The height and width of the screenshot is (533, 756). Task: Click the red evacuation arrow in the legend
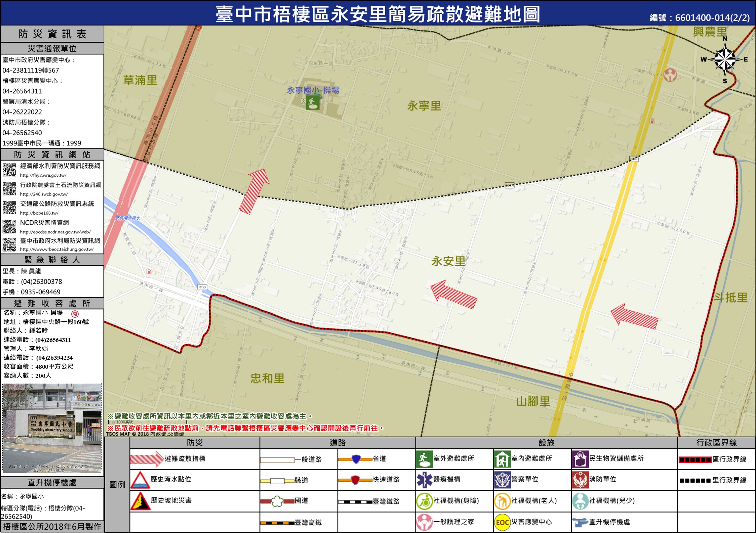pos(147,459)
